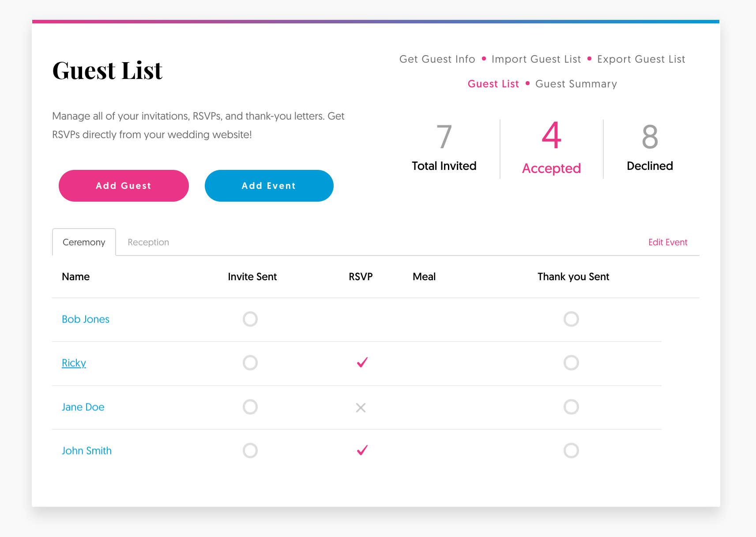
Task: Click Ricky's RSVP accepted checkmark
Action: tap(362, 362)
